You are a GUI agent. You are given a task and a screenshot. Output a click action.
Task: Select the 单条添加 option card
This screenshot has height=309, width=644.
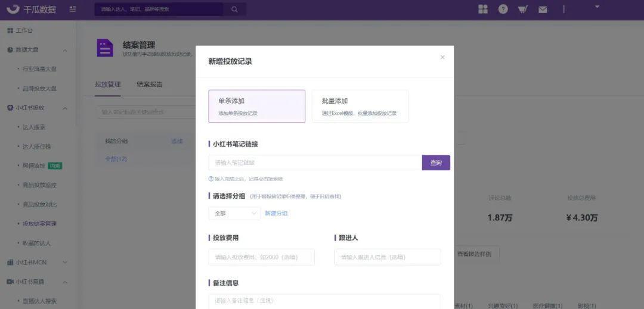(256, 106)
